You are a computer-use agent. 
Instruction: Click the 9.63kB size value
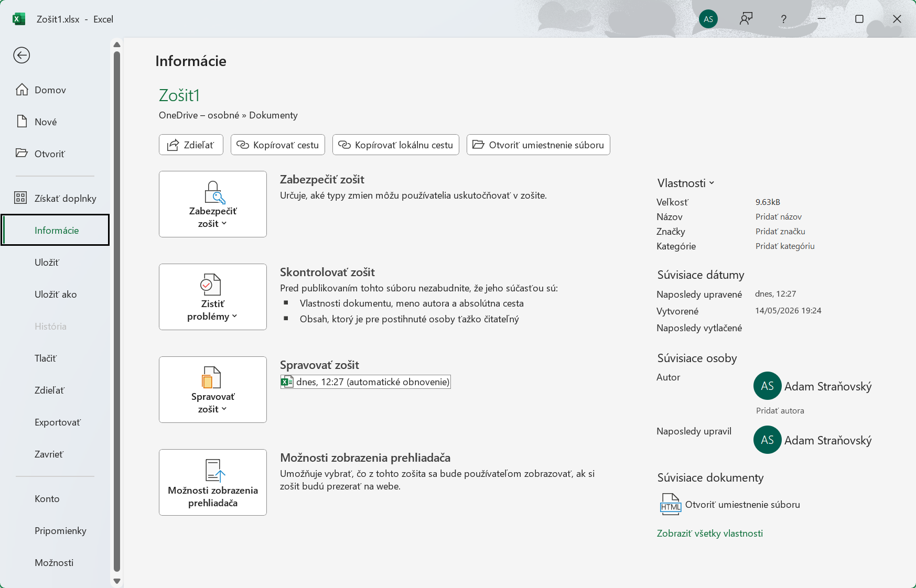pyautogui.click(x=768, y=202)
